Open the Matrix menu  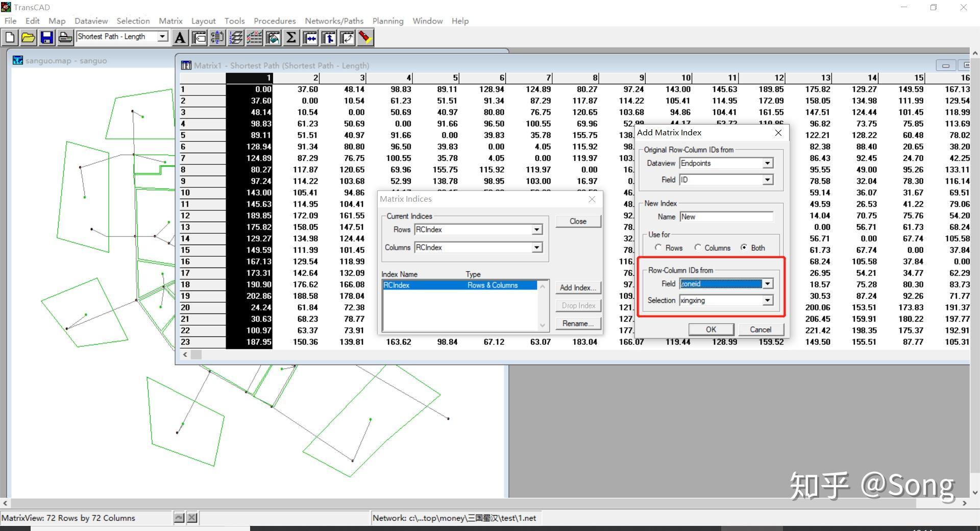[170, 21]
